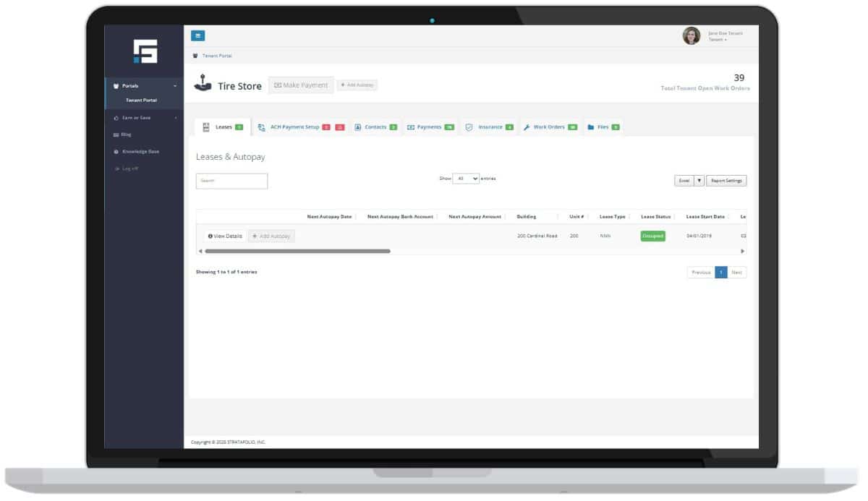
Task: Switch to the Contacts tab
Action: [375, 127]
